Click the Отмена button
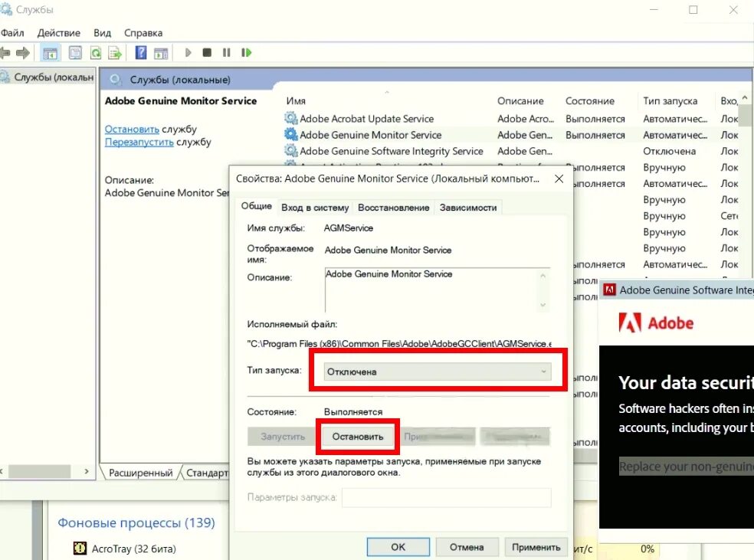The image size is (754, 560). point(467,547)
